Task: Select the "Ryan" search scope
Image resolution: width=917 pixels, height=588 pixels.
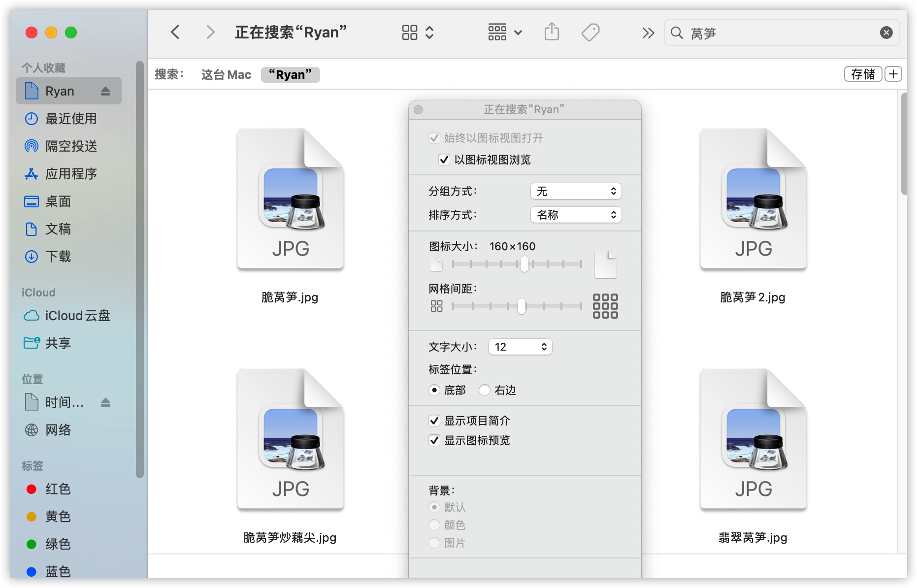Action: (290, 75)
